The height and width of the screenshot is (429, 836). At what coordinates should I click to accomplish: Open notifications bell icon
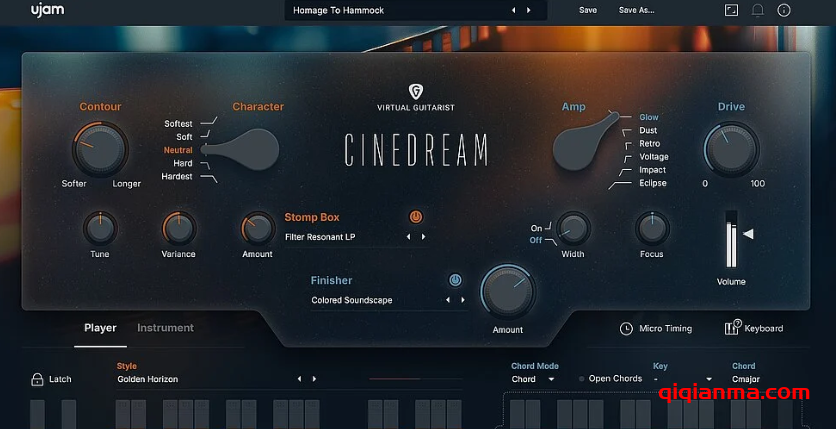coord(758,10)
